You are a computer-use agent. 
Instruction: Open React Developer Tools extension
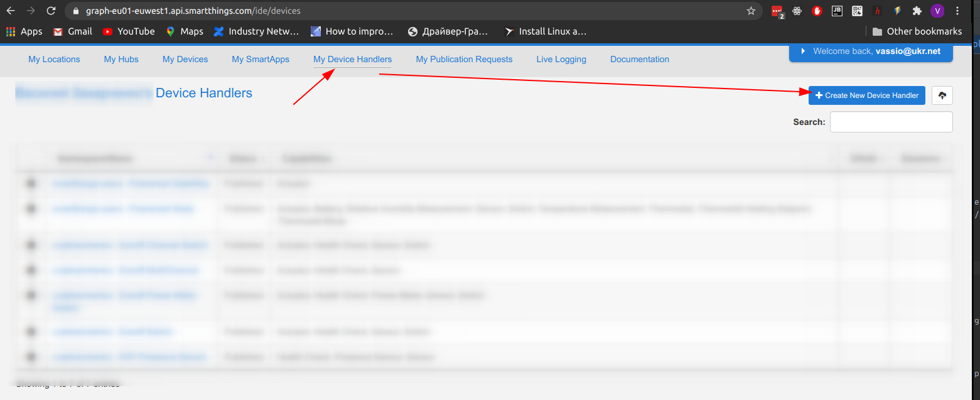tap(797, 11)
